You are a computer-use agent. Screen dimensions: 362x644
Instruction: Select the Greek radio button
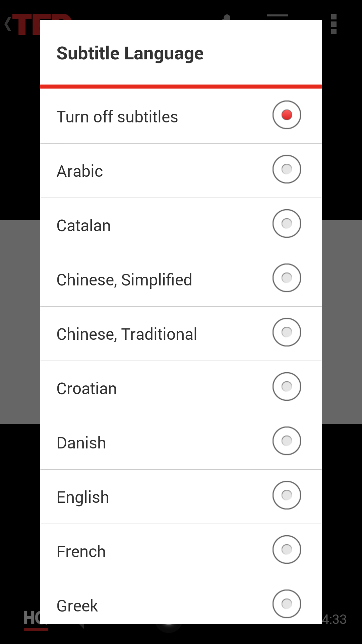(x=287, y=604)
